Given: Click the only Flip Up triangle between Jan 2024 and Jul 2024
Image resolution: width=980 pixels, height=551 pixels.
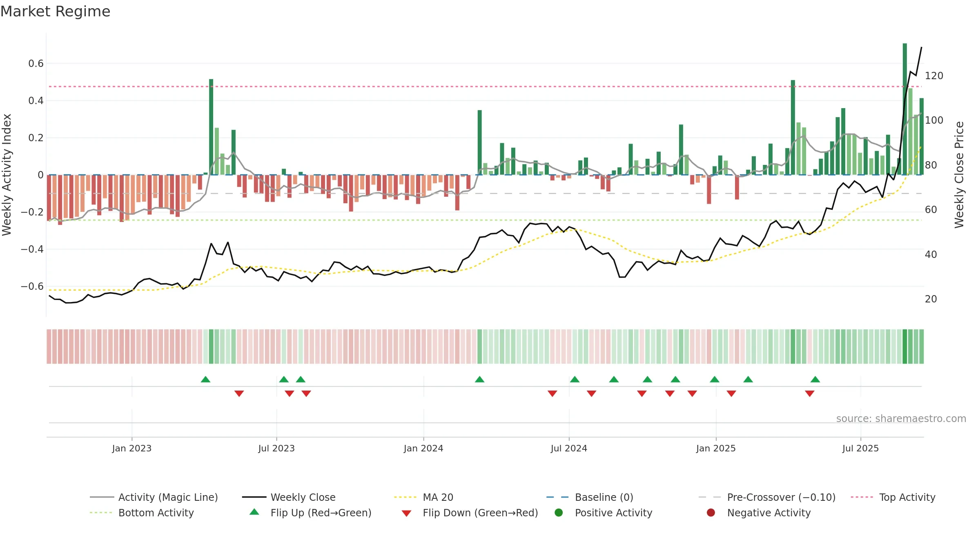Looking at the screenshot, I should point(480,380).
